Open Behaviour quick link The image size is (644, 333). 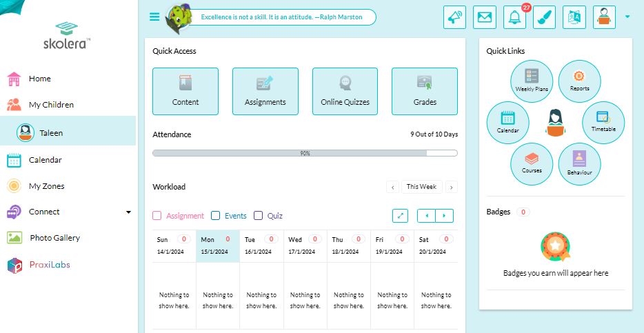pos(579,164)
